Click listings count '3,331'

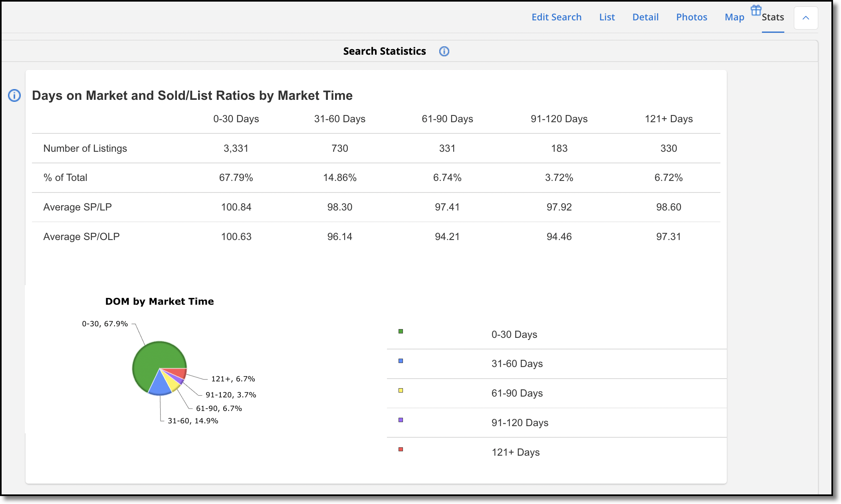click(x=236, y=149)
